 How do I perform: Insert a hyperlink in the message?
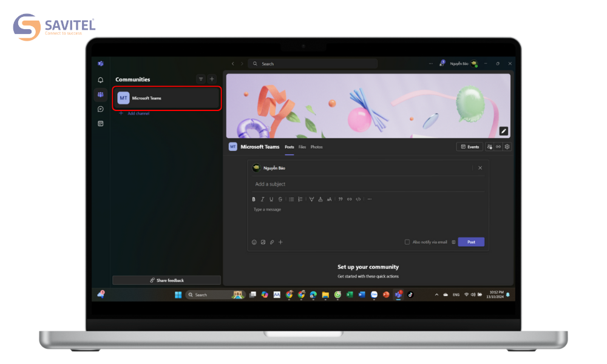tap(350, 199)
